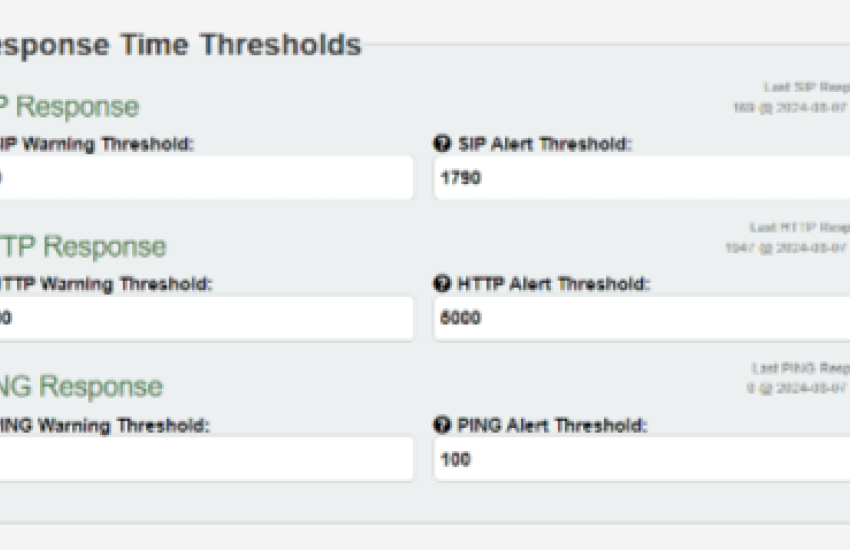Click the SIP Warning Threshold label

[96, 144]
